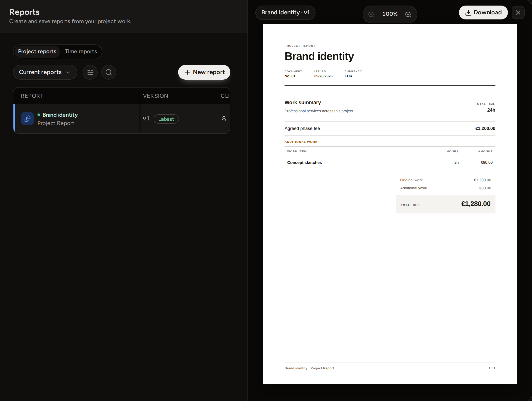532x401 pixels.
Task: Expand the Current reports dropdown
Action: point(45,72)
